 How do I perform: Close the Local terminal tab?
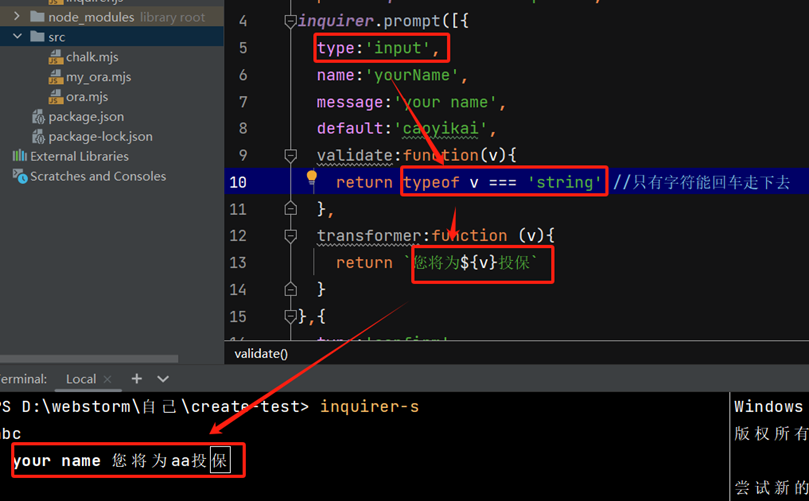pos(107,379)
